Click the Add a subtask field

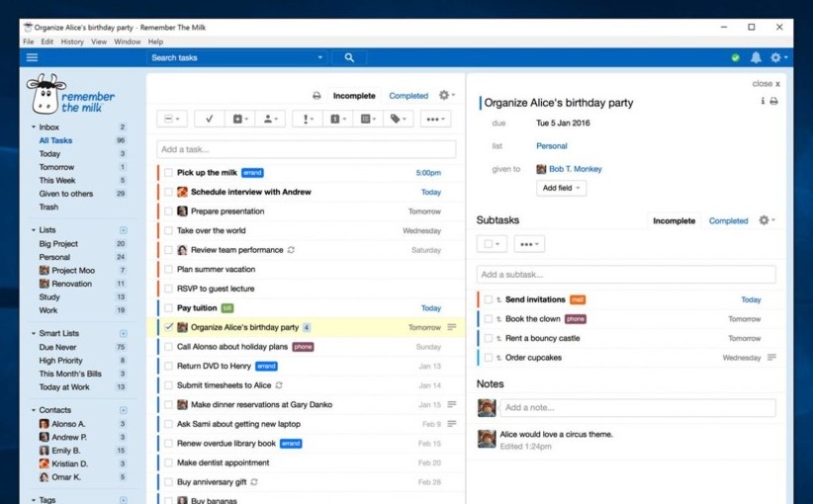coord(626,275)
